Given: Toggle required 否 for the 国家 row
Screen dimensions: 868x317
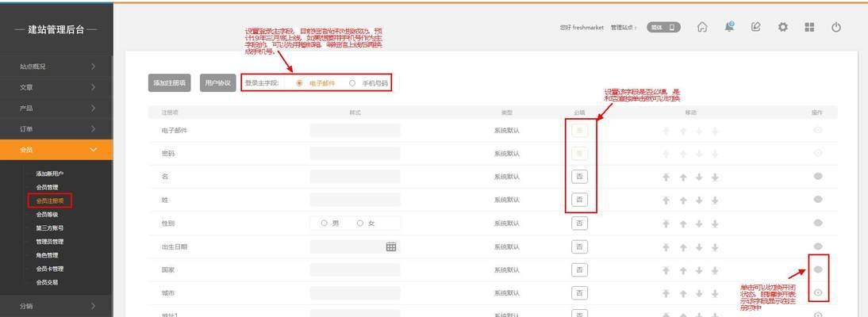Looking at the screenshot, I should click(579, 269).
